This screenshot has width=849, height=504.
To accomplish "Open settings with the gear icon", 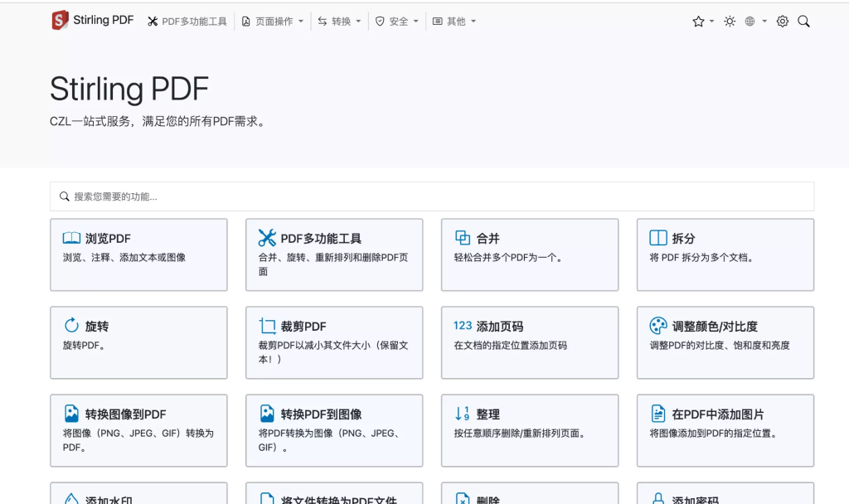I will [x=782, y=21].
